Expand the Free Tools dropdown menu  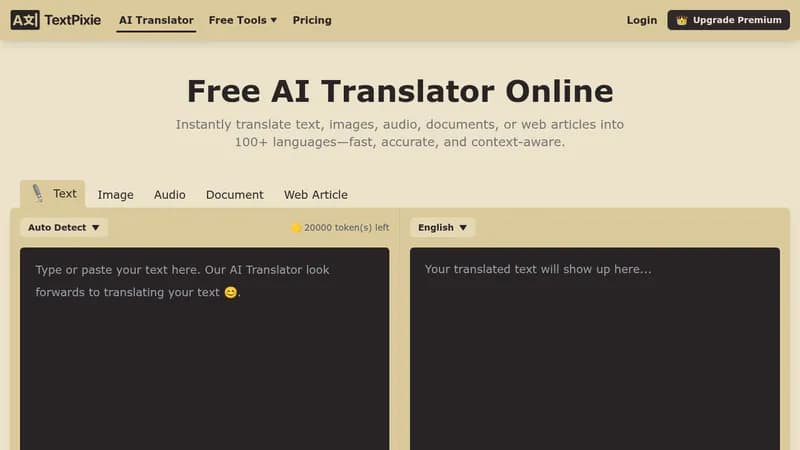point(243,20)
